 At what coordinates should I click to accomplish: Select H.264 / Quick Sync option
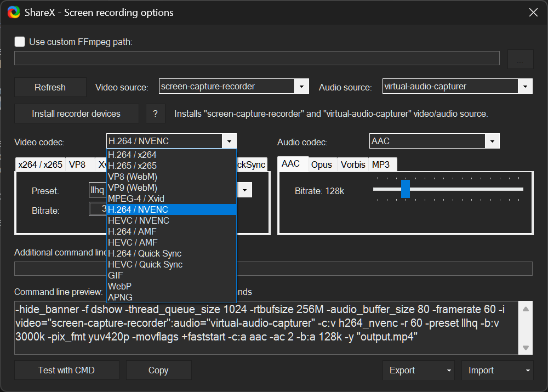click(145, 253)
